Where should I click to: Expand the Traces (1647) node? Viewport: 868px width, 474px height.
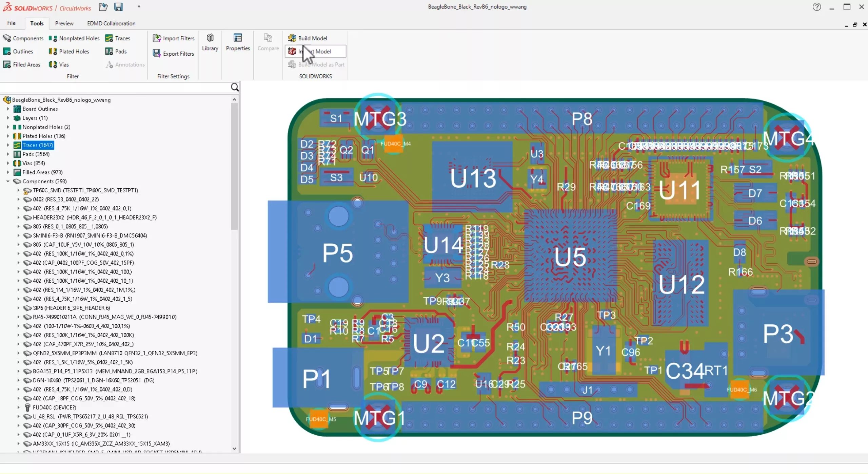coord(8,145)
